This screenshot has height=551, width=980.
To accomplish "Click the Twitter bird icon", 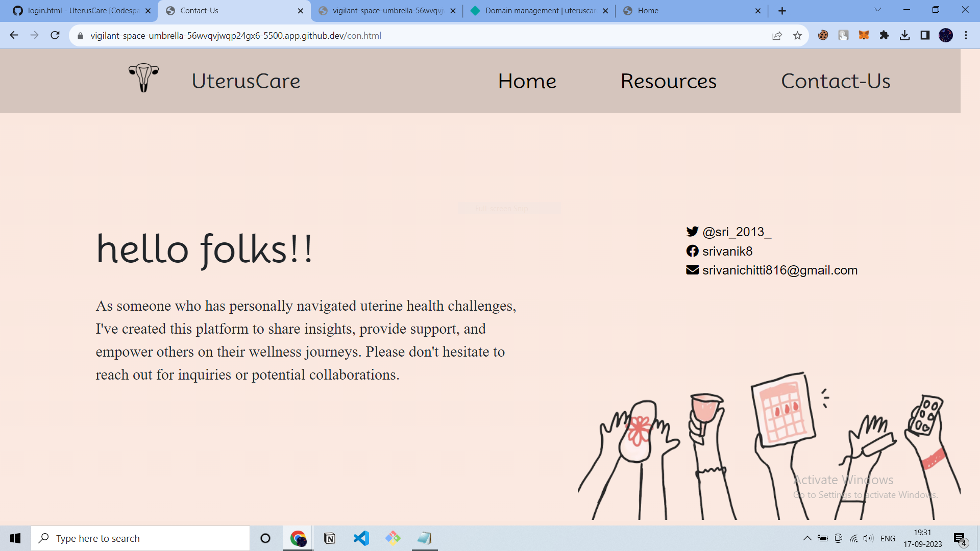I will [x=692, y=232].
